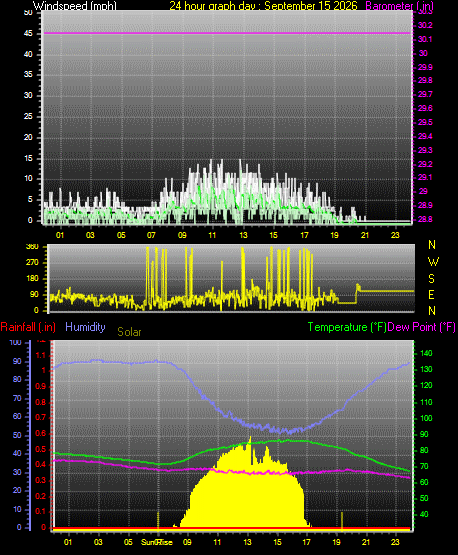Click the "270" value on the wind direction axis

32,263
